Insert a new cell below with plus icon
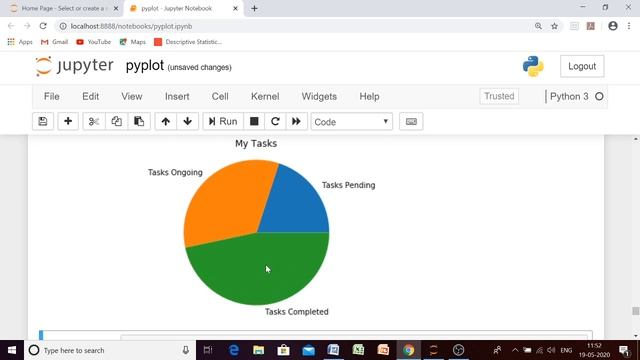This screenshot has height=360, width=640. (x=68, y=121)
